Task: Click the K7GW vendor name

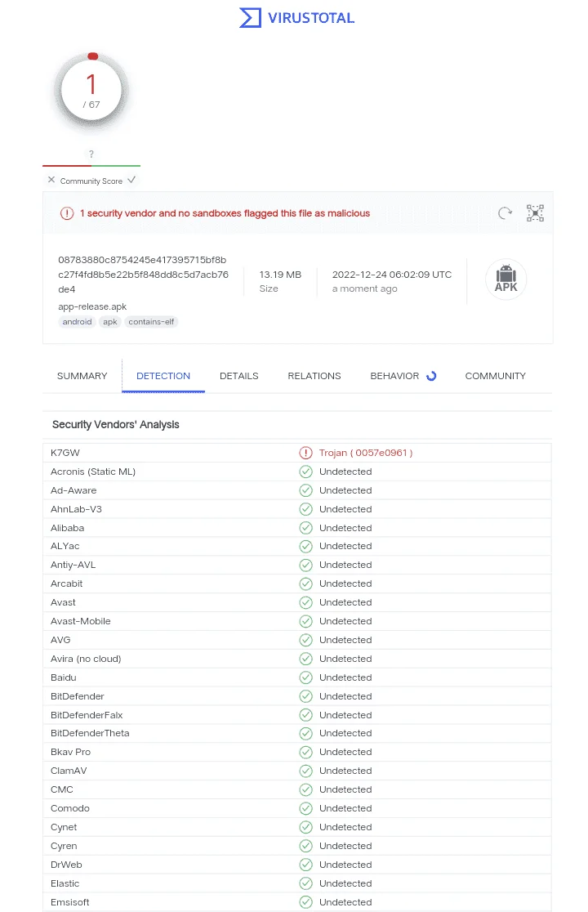Action: [x=65, y=453]
